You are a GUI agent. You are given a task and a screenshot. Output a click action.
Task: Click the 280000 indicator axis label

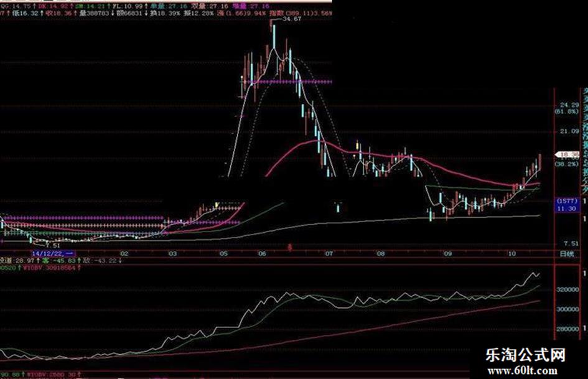click(567, 329)
